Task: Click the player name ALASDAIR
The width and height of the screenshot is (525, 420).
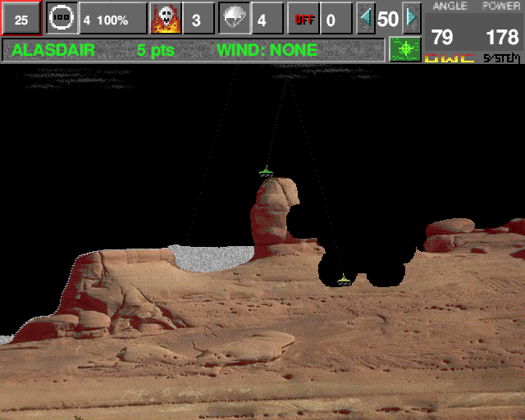Action: [53, 50]
